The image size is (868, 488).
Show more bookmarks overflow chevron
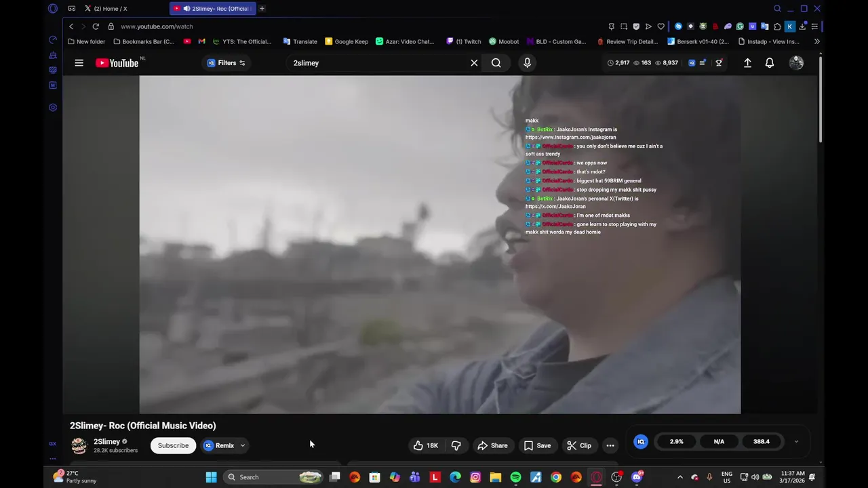[816, 41]
